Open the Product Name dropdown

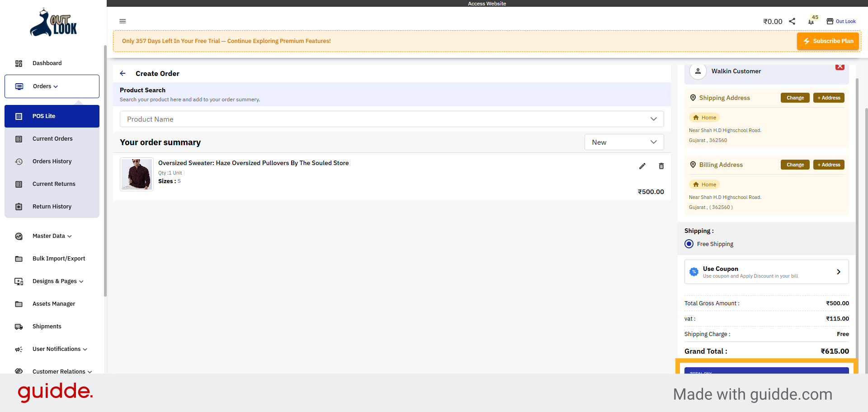click(392, 119)
